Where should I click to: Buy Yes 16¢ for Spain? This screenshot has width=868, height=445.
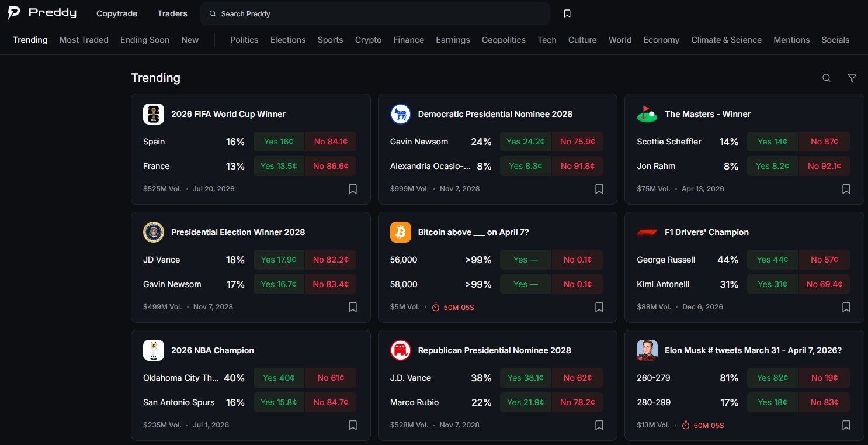pos(279,142)
